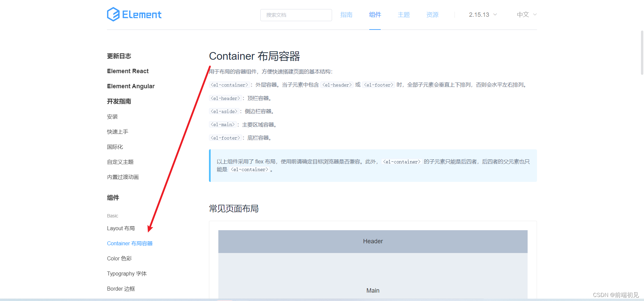Click the Container 布局容器 page title
The height and width of the screenshot is (301, 644).
click(x=255, y=56)
